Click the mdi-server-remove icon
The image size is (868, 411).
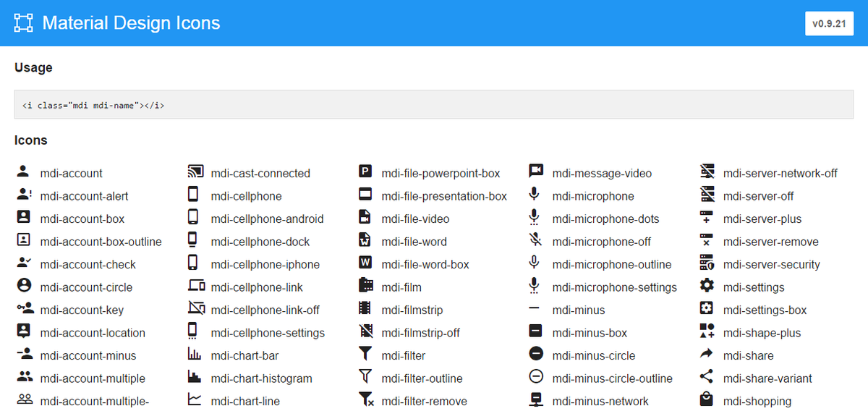[x=707, y=240]
